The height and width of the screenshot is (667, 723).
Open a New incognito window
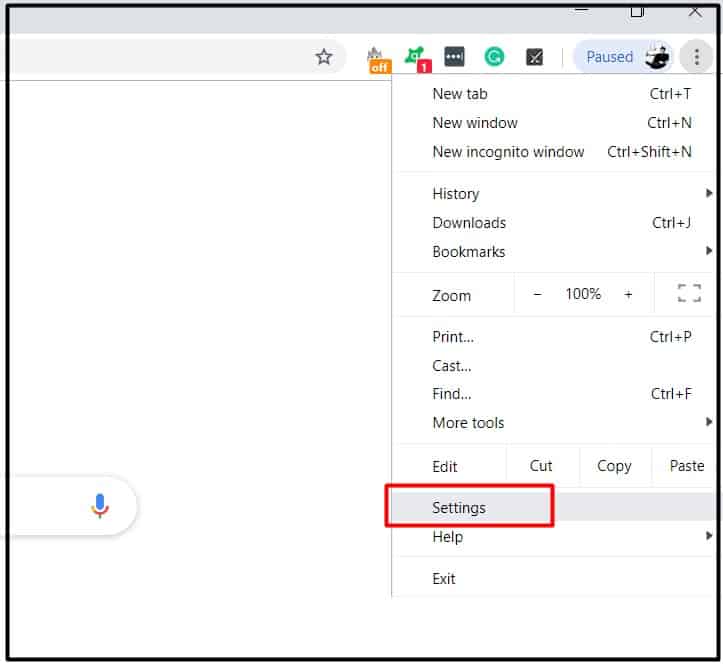coord(553,152)
